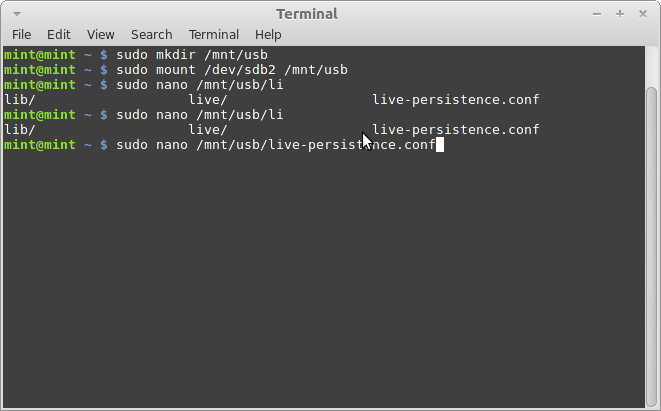Click the "sudo mount /dev/sdb2 /mnt/usb" command
This screenshot has height=411, width=661.
point(231,69)
